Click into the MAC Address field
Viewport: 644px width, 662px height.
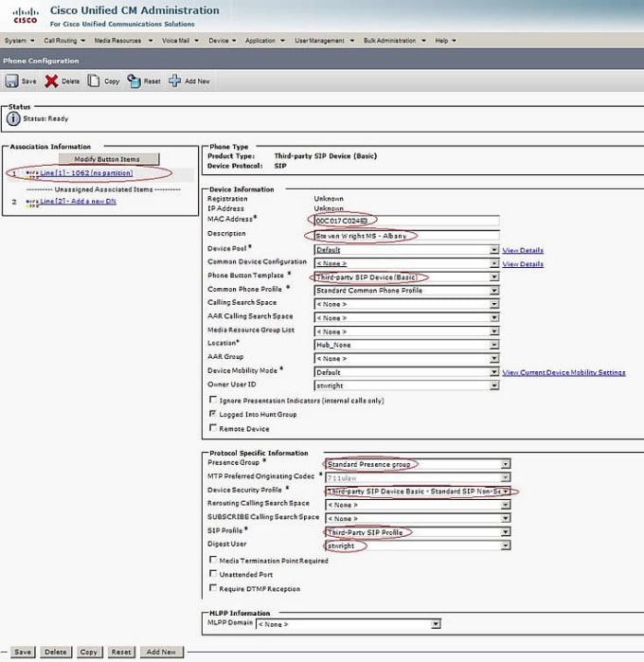click(406, 221)
